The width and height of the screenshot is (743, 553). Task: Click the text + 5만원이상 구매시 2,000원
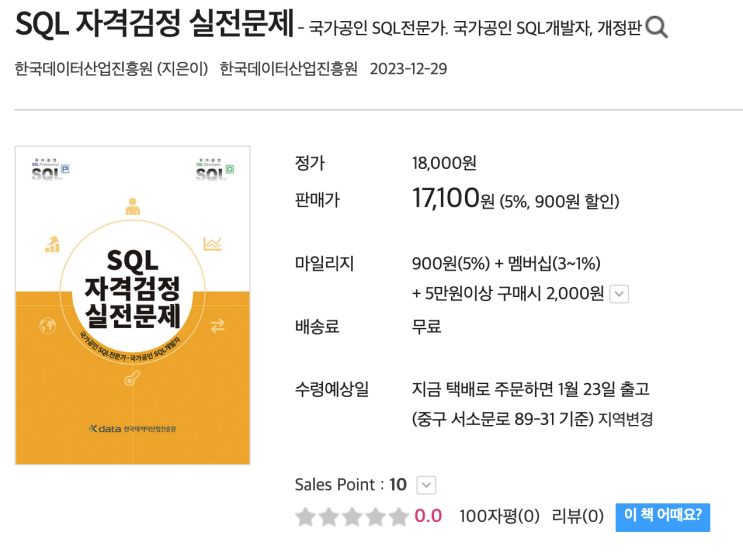pyautogui.click(x=508, y=294)
